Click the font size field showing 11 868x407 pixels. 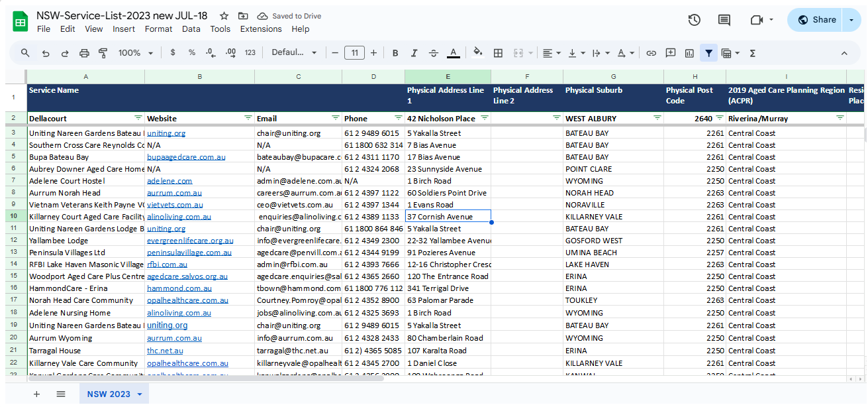(354, 53)
